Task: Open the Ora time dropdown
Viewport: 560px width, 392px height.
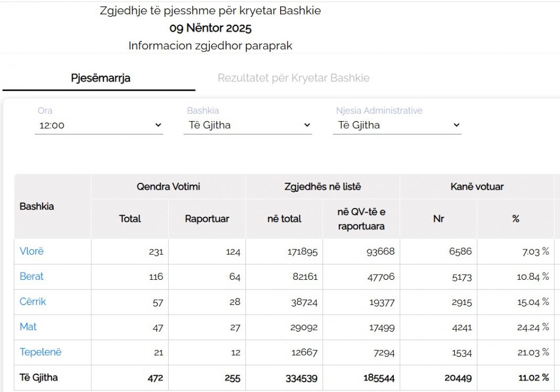Action: pos(99,126)
